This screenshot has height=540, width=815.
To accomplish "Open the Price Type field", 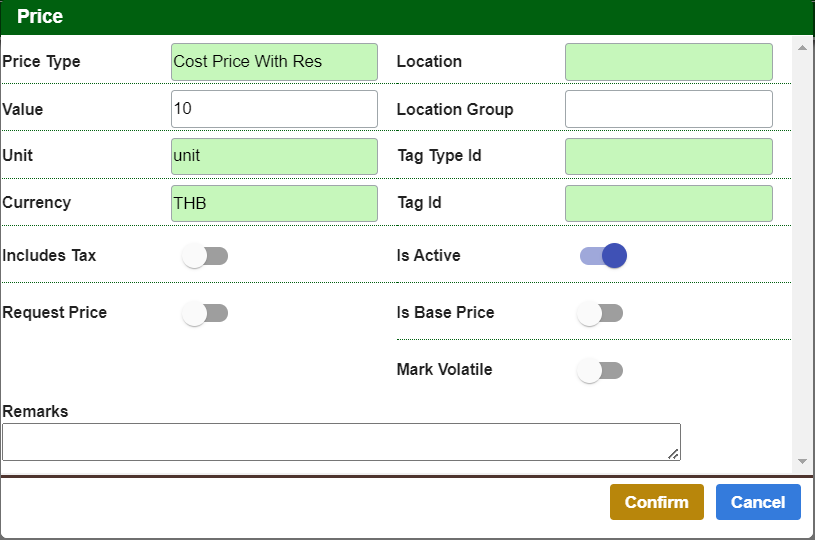I will click(274, 62).
